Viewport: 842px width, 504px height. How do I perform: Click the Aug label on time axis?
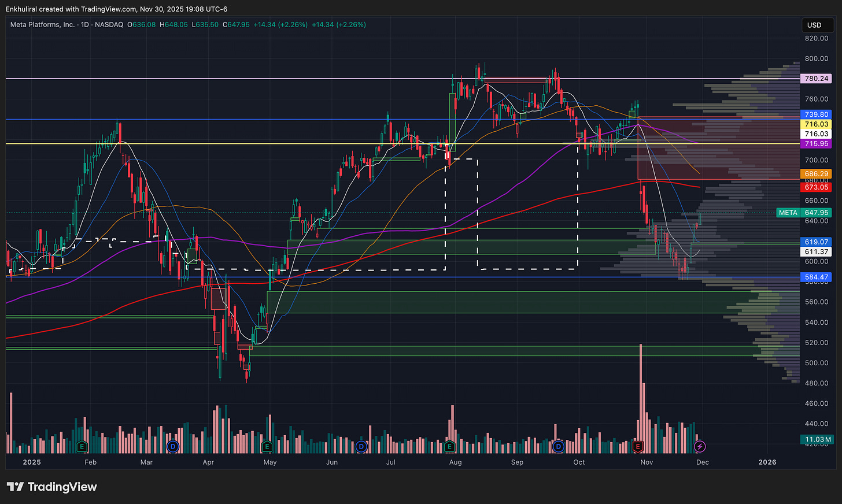coord(455,462)
